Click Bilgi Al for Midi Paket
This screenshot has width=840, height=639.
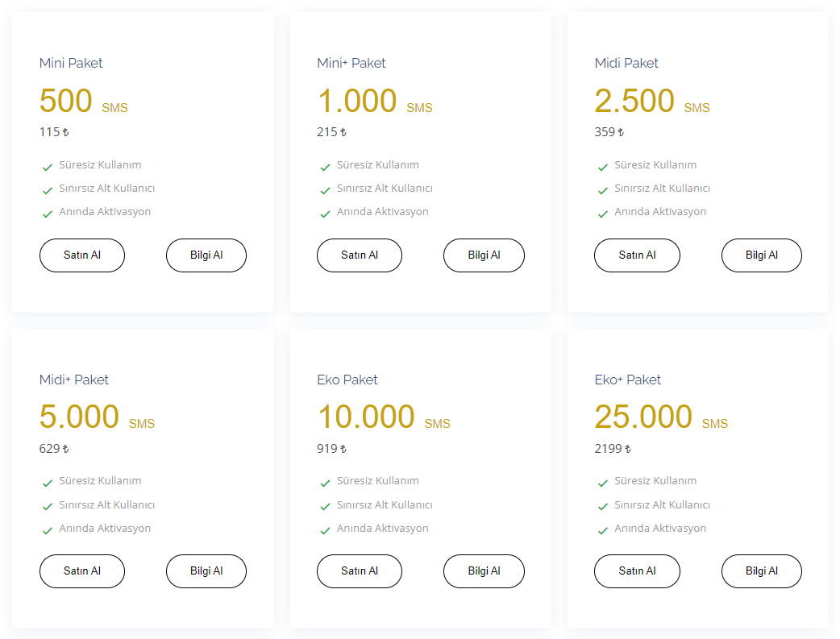pos(762,255)
